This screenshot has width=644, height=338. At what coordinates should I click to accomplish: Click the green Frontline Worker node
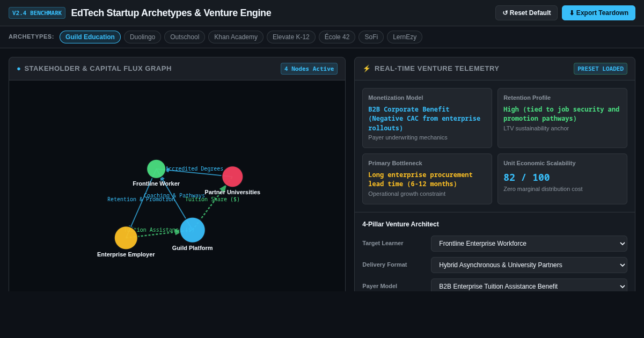[156, 169]
